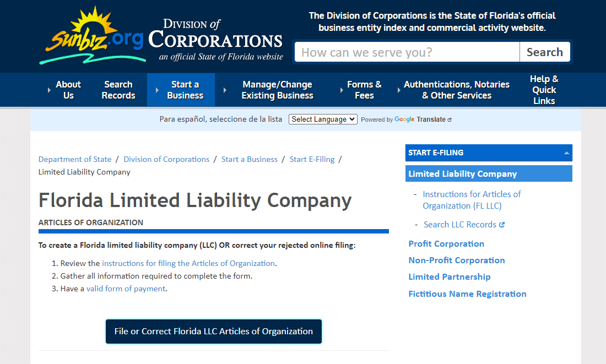Viewport: 606px width, 364px height.
Task: Open the Help & Quick Links menu
Action: pos(544,90)
